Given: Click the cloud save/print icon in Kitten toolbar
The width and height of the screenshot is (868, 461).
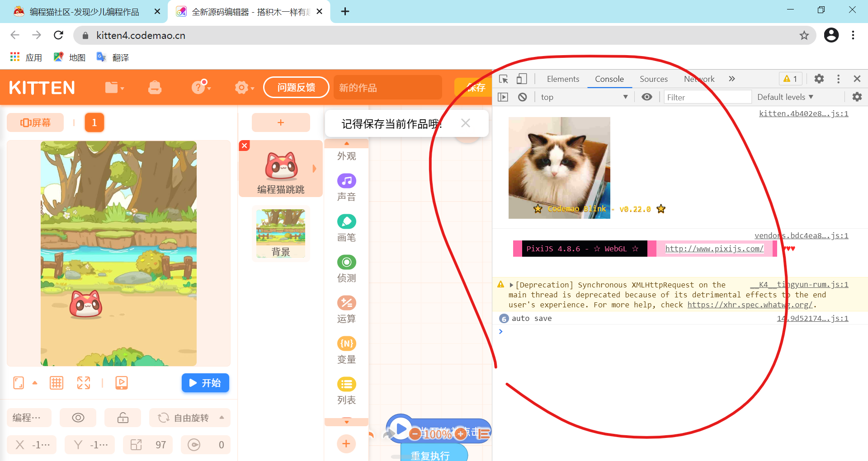Looking at the screenshot, I should pyautogui.click(x=155, y=87).
